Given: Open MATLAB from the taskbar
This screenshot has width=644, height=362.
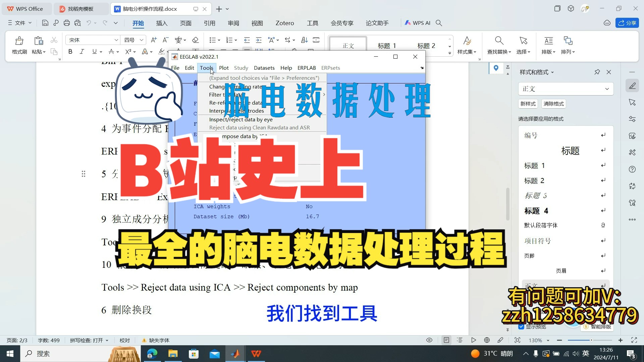Looking at the screenshot, I should click(235, 354).
